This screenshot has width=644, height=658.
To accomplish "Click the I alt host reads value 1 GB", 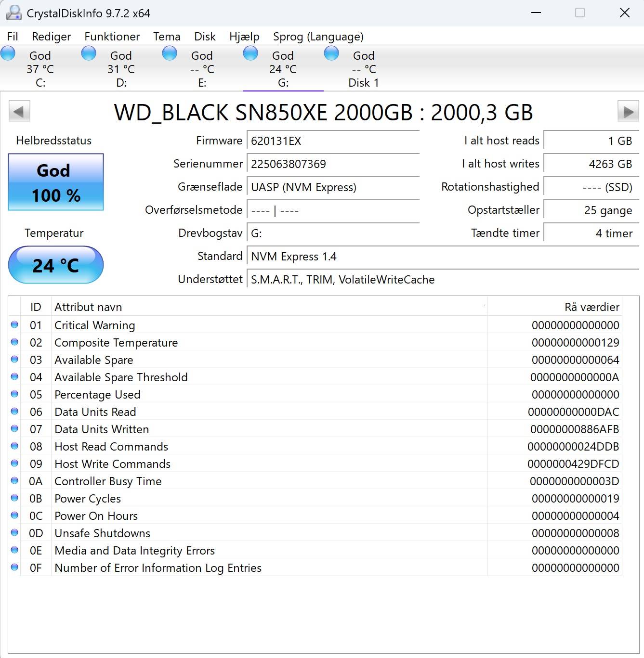I will pos(591,141).
